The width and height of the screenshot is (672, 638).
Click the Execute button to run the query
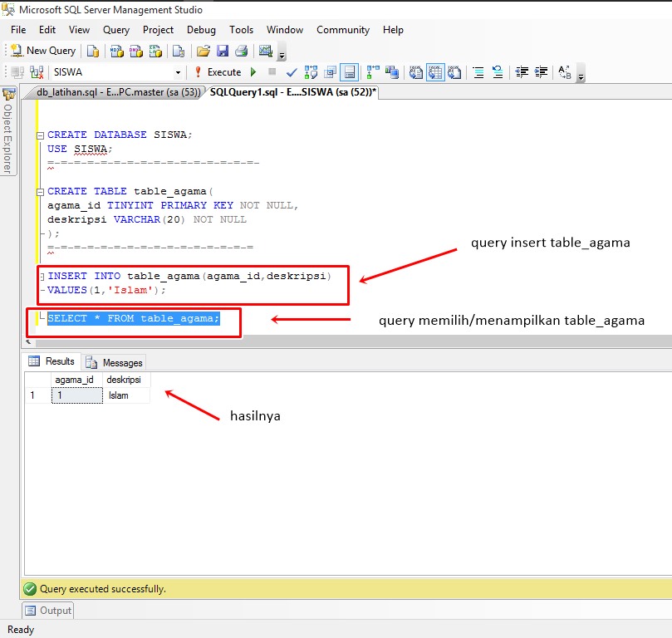tap(223, 72)
